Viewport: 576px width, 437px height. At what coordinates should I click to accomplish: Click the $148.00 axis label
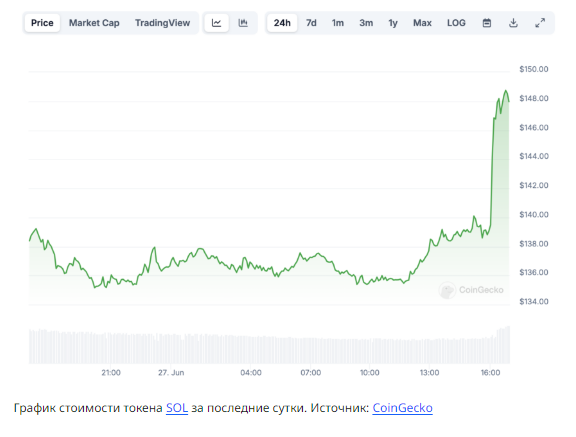tap(534, 98)
